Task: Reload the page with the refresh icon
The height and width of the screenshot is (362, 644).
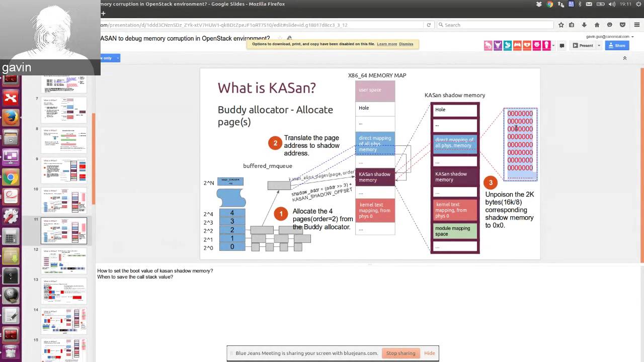Action: click(x=429, y=25)
